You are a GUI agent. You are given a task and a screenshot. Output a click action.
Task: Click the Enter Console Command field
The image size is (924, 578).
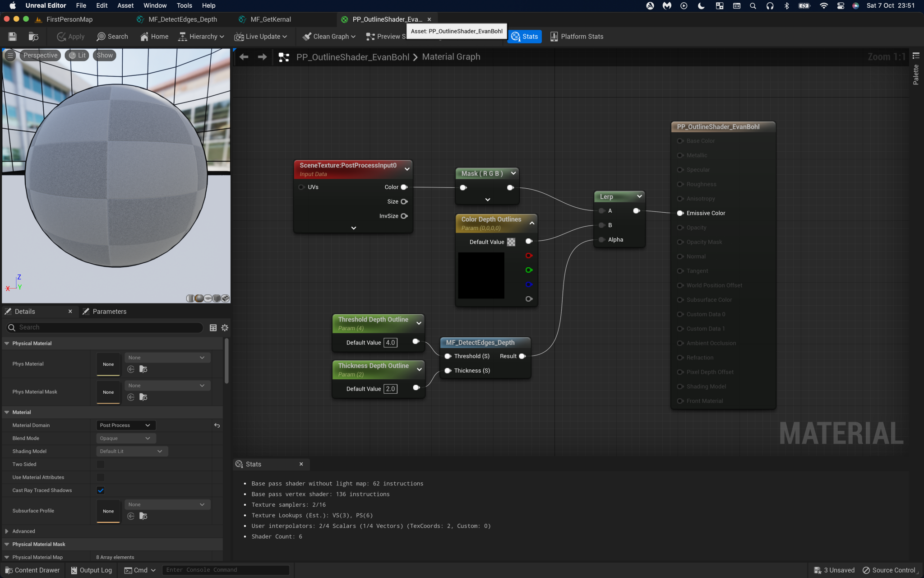[x=226, y=570]
